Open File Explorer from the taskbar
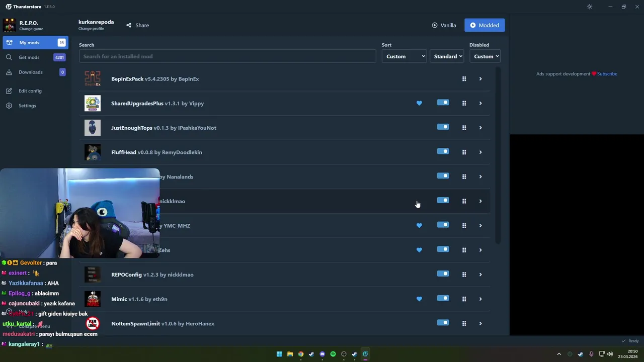 [x=290, y=354]
